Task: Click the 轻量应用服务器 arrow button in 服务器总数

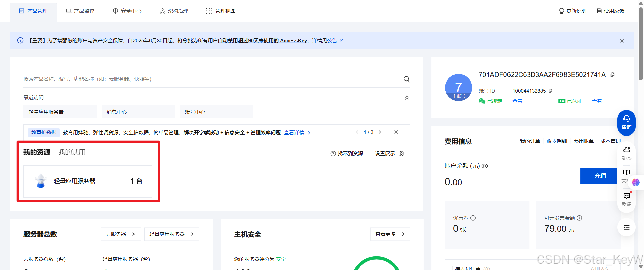Action: click(x=172, y=234)
